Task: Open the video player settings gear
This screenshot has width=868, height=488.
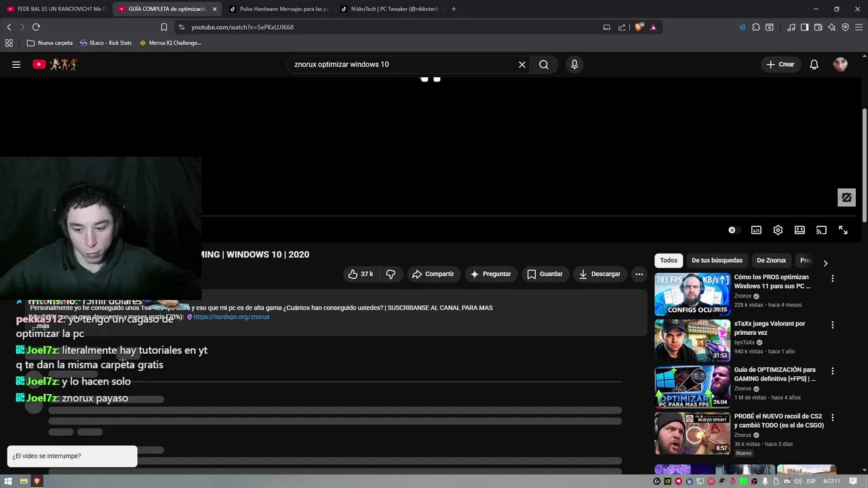Action: coord(778,230)
